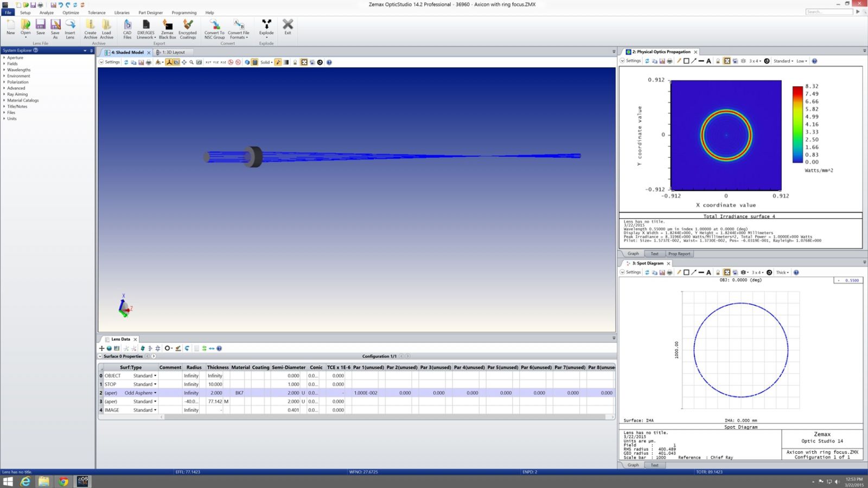Toggle camera view button in Shaded Model toolbar
The width and height of the screenshot is (868, 488).
176,62
